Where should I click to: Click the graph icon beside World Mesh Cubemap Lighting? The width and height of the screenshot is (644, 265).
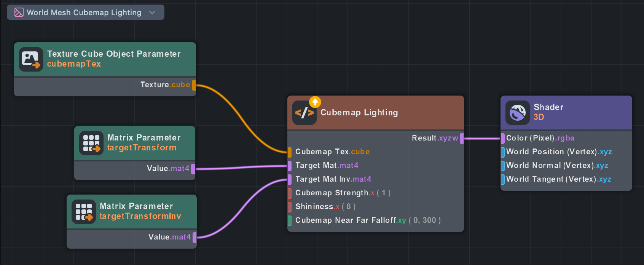click(x=19, y=13)
